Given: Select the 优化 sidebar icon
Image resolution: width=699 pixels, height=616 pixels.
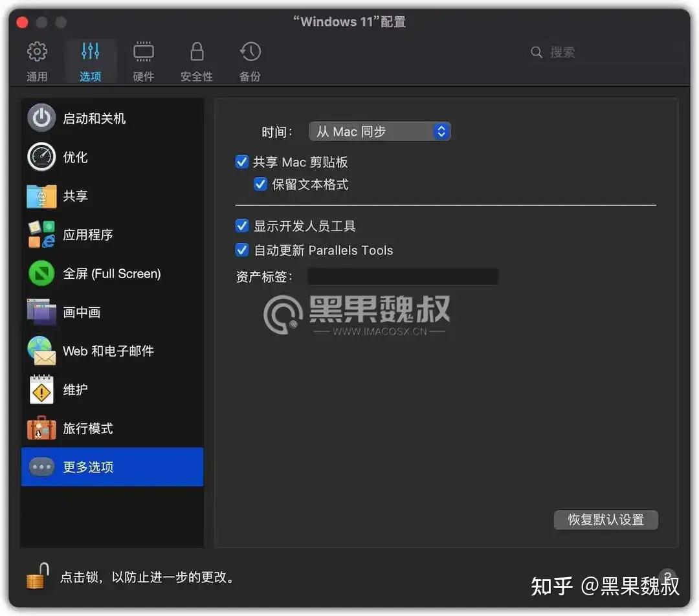Looking at the screenshot, I should (76, 157).
